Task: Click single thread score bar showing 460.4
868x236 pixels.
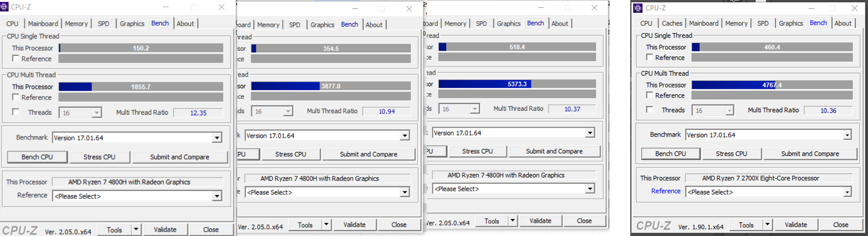Action: coord(772,47)
